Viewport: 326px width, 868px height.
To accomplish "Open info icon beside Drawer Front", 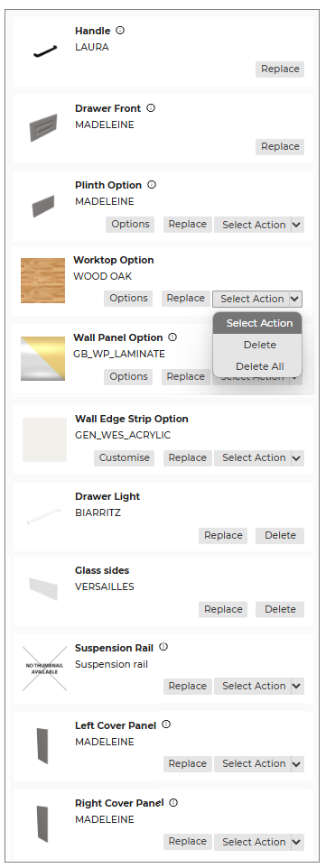I will 151,108.
